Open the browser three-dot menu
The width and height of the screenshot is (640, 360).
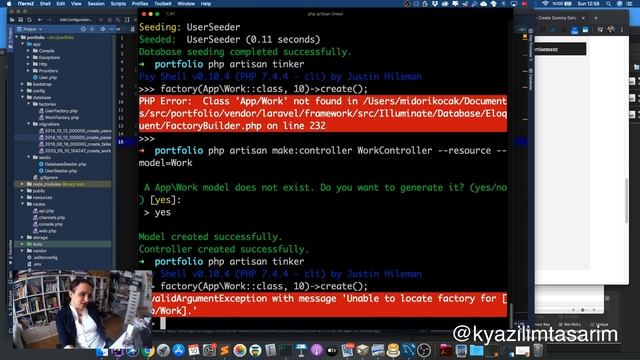click(x=622, y=30)
